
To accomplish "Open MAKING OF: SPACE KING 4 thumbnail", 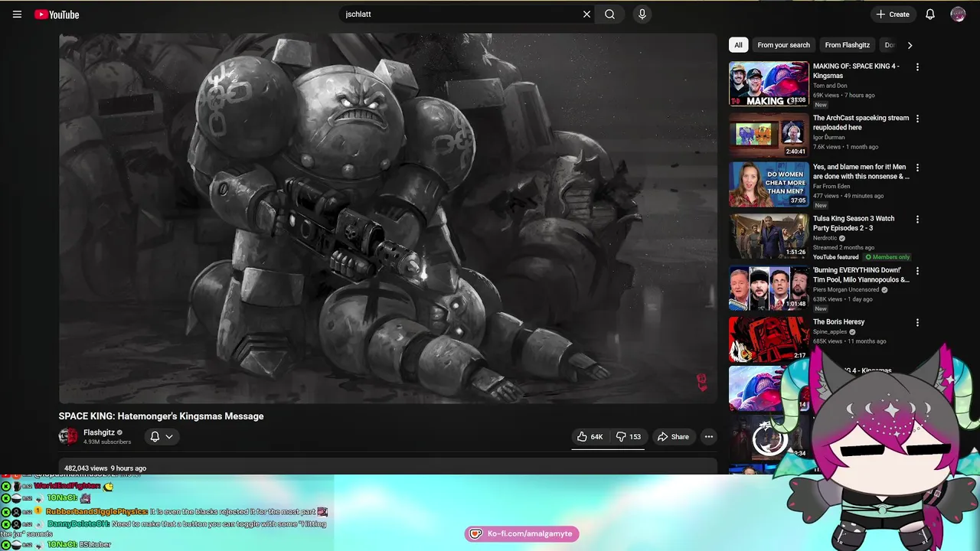I will (x=769, y=83).
